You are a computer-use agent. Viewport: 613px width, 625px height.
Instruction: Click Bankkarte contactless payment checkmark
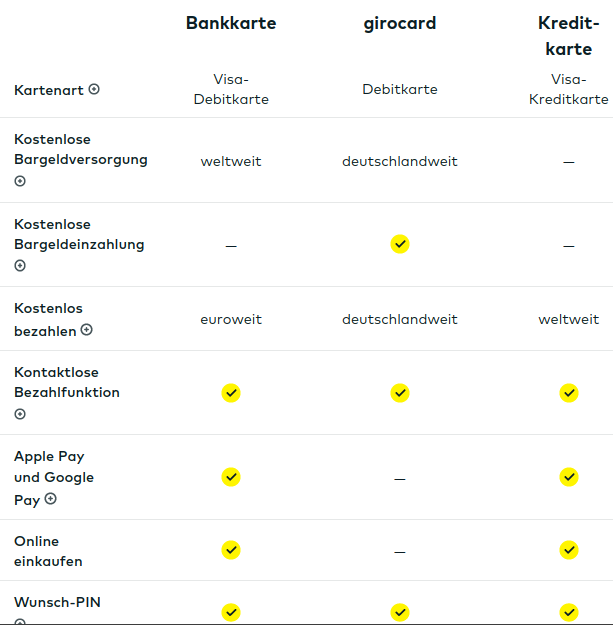tap(231, 393)
